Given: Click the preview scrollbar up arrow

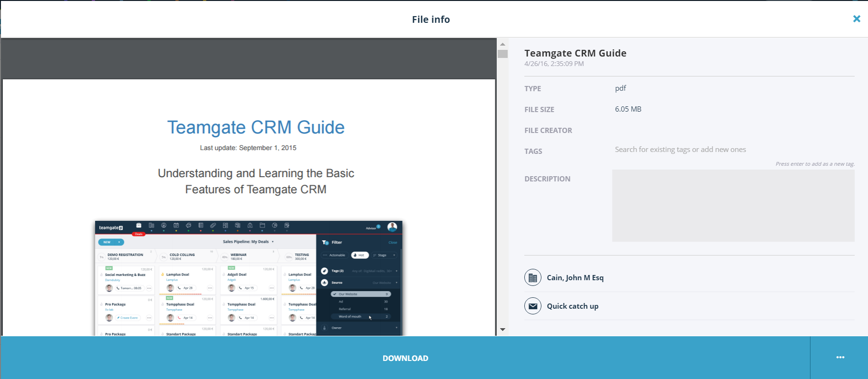Looking at the screenshot, I should click(502, 44).
